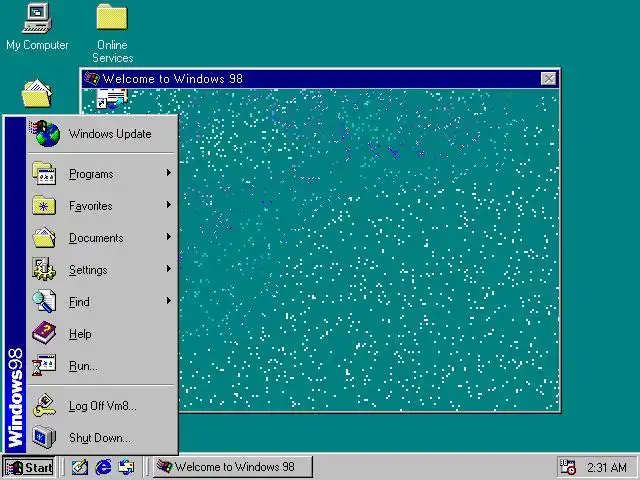The width and height of the screenshot is (640, 480).
Task: Click the Find magnifying glass icon
Action: coord(44,301)
